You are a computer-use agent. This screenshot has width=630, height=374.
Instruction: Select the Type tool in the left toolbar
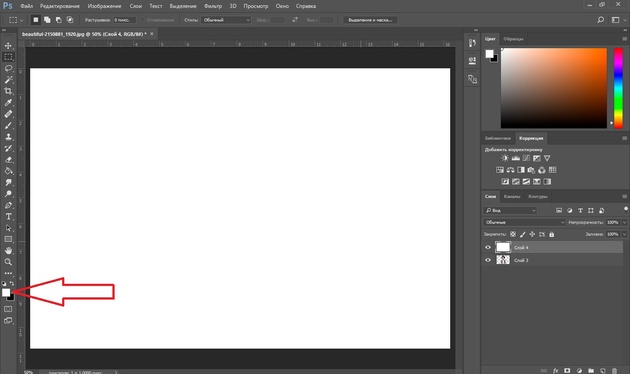pyautogui.click(x=8, y=217)
